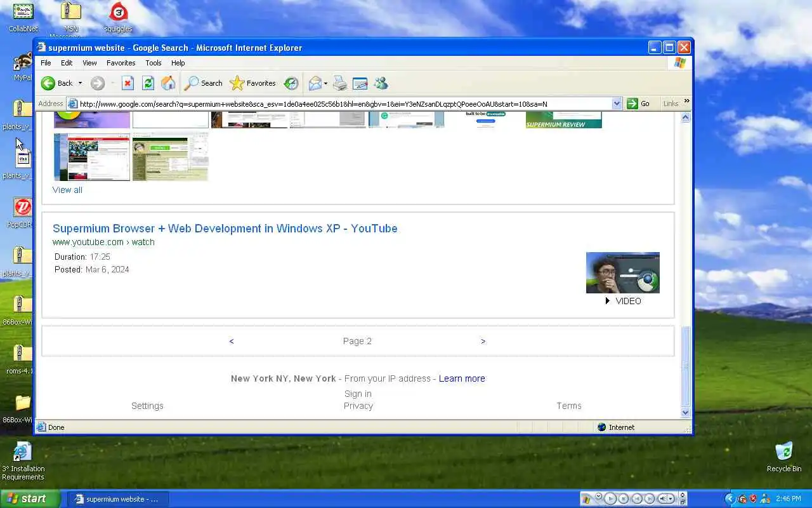Select the MyPal desktop shortcut

[x=23, y=67]
